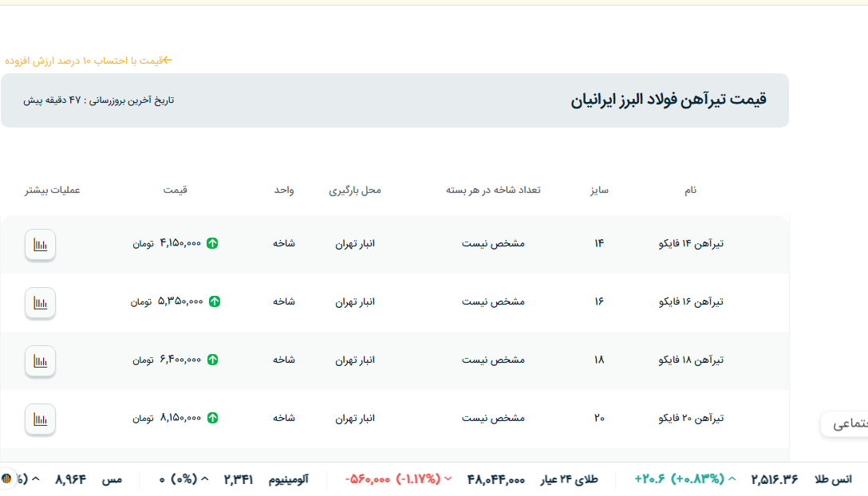
Task: Click green up arrow beside 5,350,000 price
Action: [214, 301]
